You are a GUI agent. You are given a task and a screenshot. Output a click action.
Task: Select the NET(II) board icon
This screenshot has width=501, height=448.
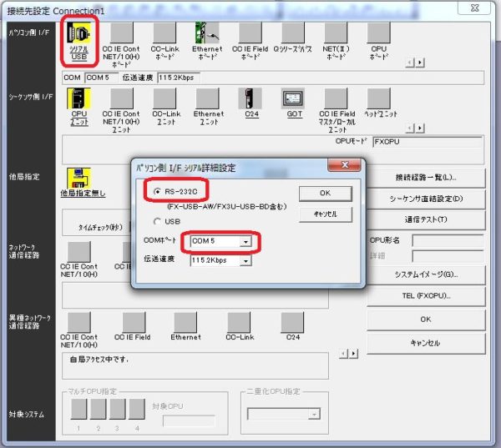point(336,33)
